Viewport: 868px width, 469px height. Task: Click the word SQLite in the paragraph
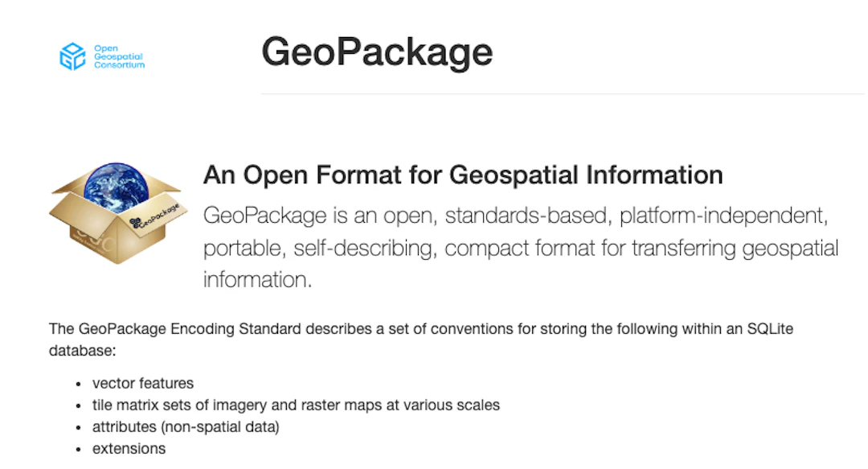(770, 329)
